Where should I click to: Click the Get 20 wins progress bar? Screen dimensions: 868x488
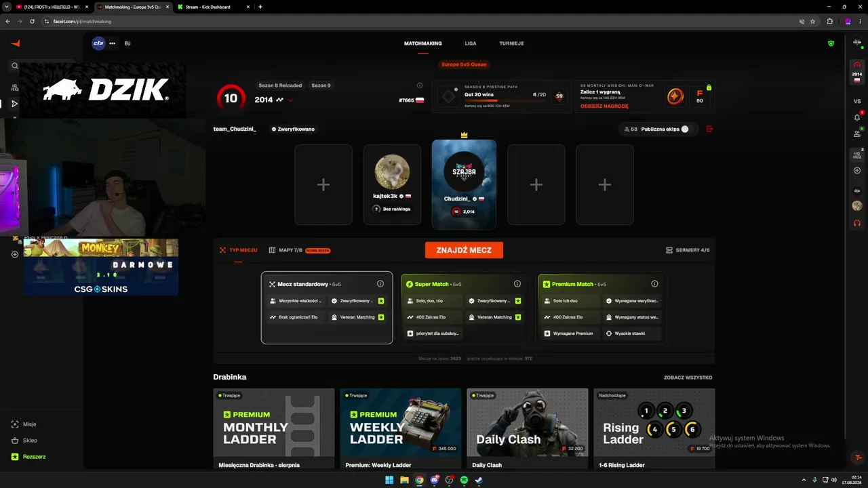pyautogui.click(x=505, y=101)
